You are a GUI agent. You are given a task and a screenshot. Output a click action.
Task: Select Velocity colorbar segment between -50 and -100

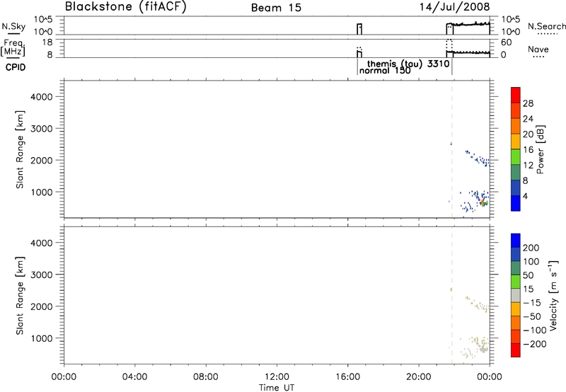tap(516, 323)
